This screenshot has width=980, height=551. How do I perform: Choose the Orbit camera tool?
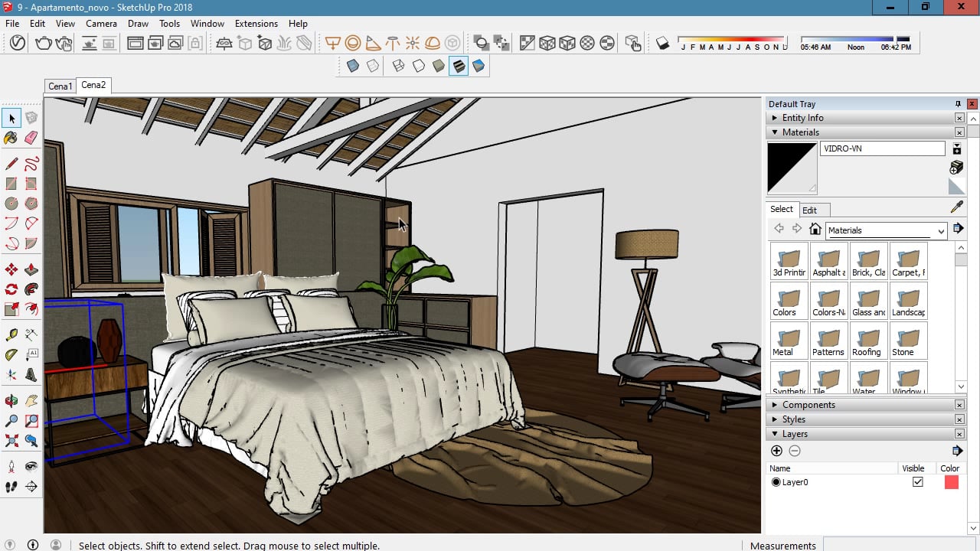pos(11,401)
